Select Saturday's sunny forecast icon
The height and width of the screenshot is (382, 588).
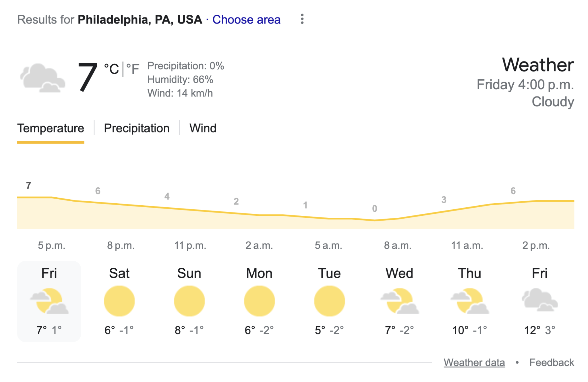pos(119,301)
